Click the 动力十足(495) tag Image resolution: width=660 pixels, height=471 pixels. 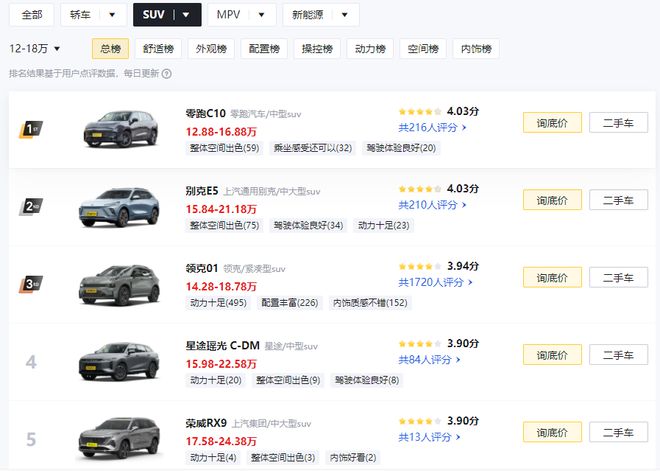tap(218, 303)
